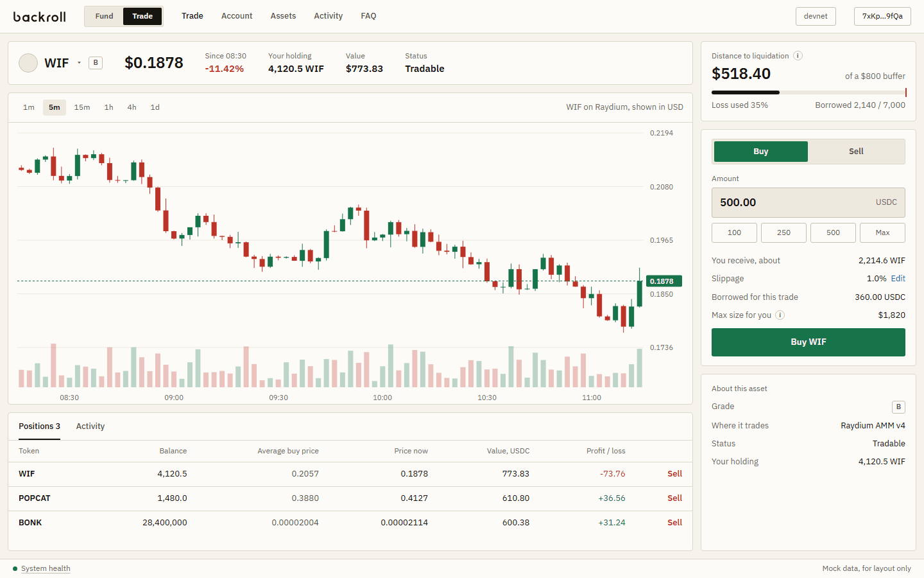Select the Buy side toggle

(x=760, y=152)
